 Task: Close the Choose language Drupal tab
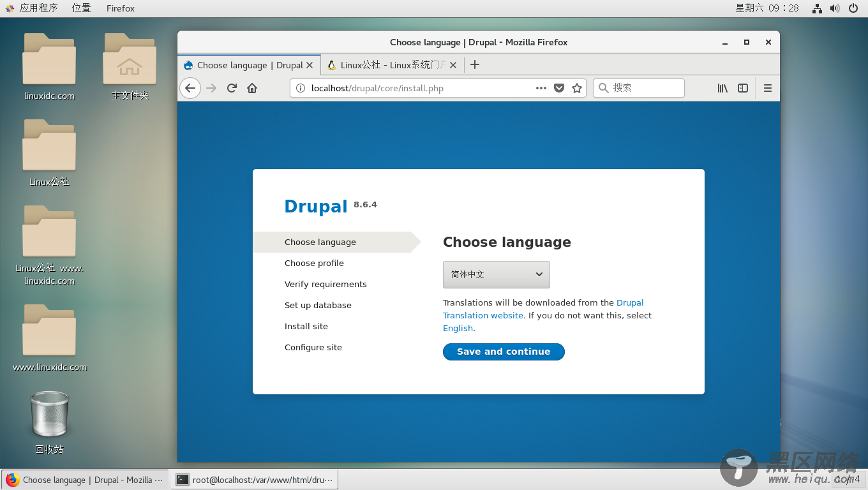click(x=310, y=65)
